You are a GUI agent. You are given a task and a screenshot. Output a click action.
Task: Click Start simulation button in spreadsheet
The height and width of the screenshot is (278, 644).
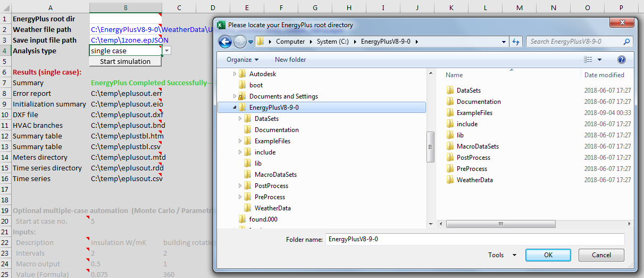coord(126,61)
